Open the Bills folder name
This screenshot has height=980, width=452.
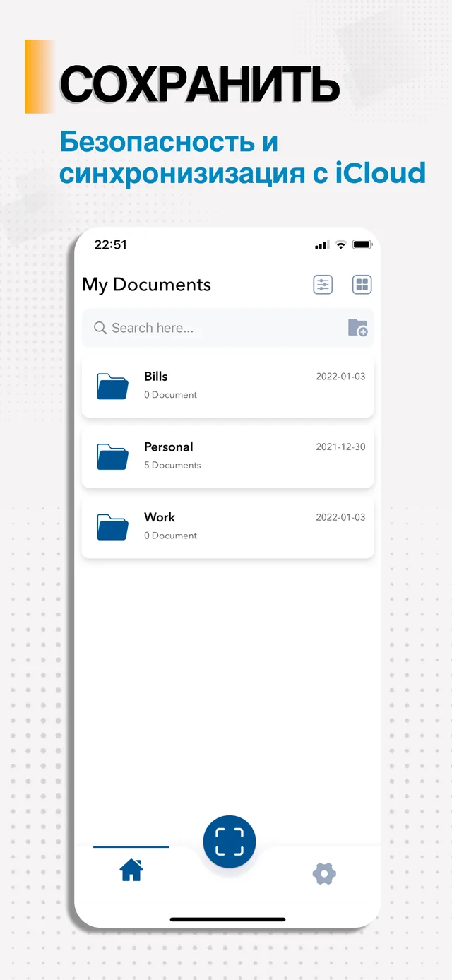coord(155,377)
